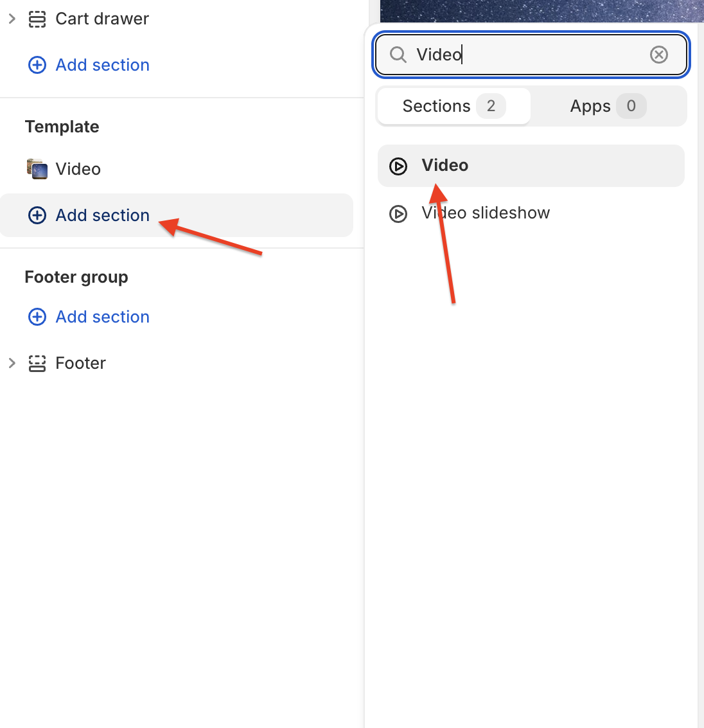Click Add section in Footer group

tap(102, 317)
